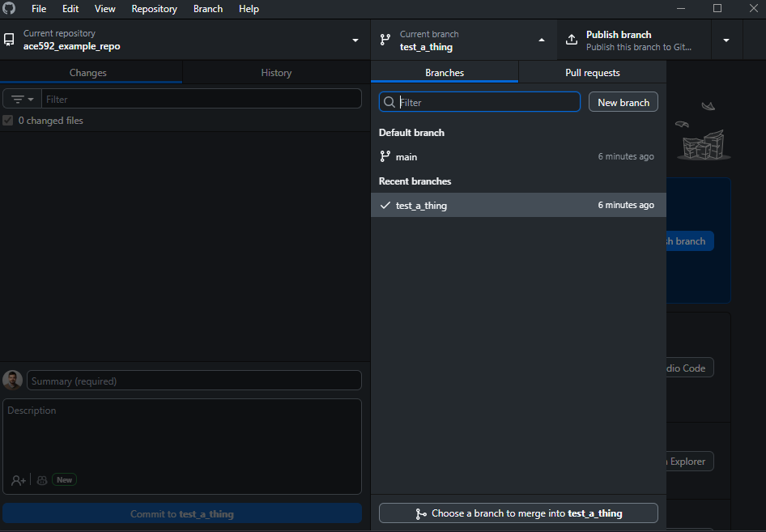Screen dimensions: 766x532
Task: Open the Repository menu
Action: pyautogui.click(x=154, y=9)
